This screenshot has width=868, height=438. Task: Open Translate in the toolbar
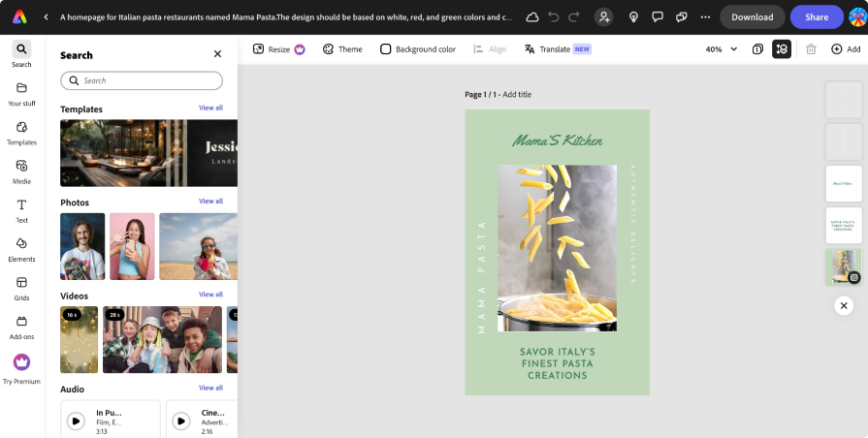click(557, 49)
